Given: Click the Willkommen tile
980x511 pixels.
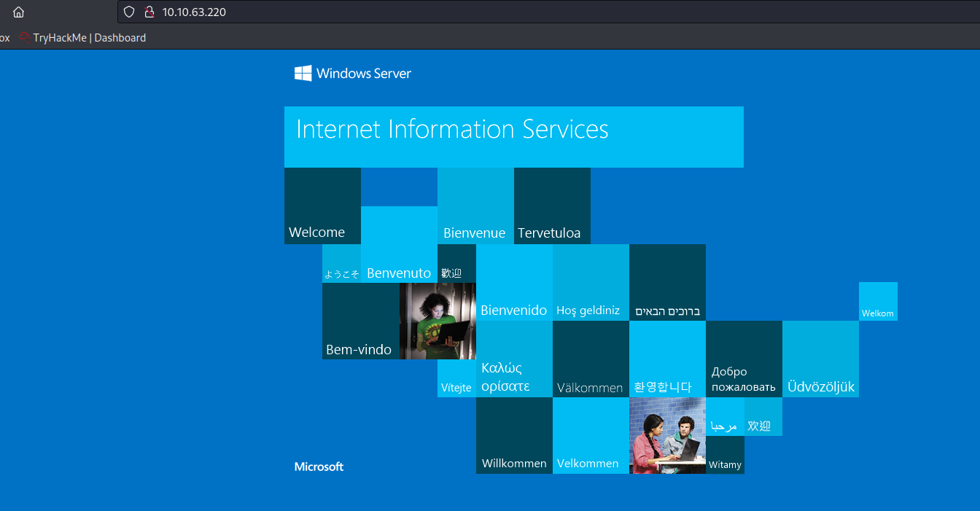Looking at the screenshot, I should tap(514, 435).
